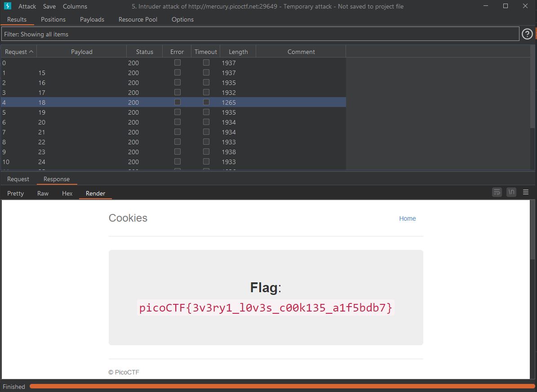Viewport: 537px width, 392px height.
Task: Click the orange attack progress bar
Action: point(281,387)
